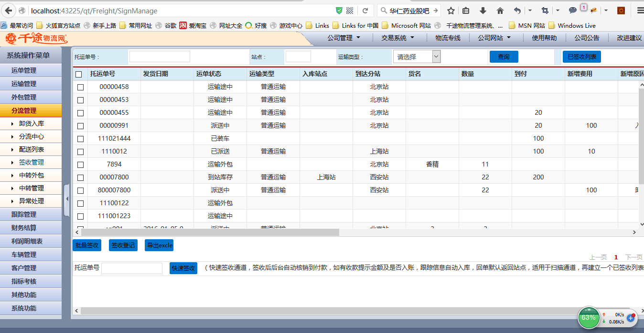Screen dimensions: 644x333
Task: Open the QR code icon in address bar
Action: pos(350,11)
